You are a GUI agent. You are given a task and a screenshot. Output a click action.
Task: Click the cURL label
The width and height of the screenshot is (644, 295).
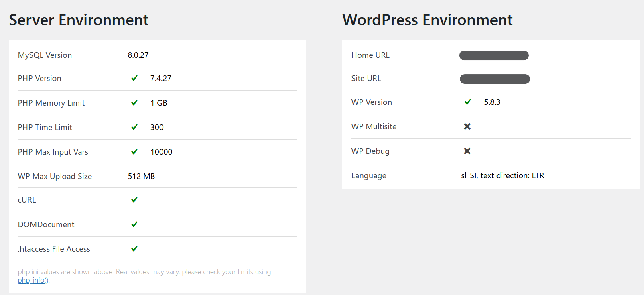coord(27,200)
